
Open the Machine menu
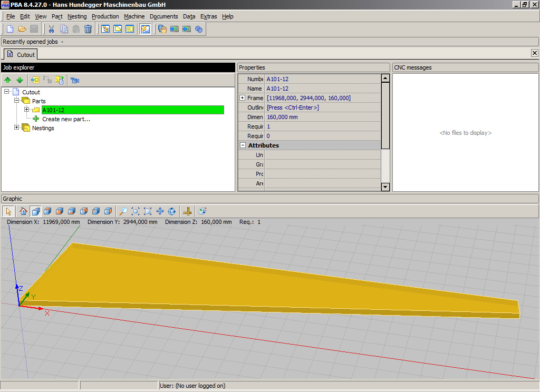coord(134,16)
